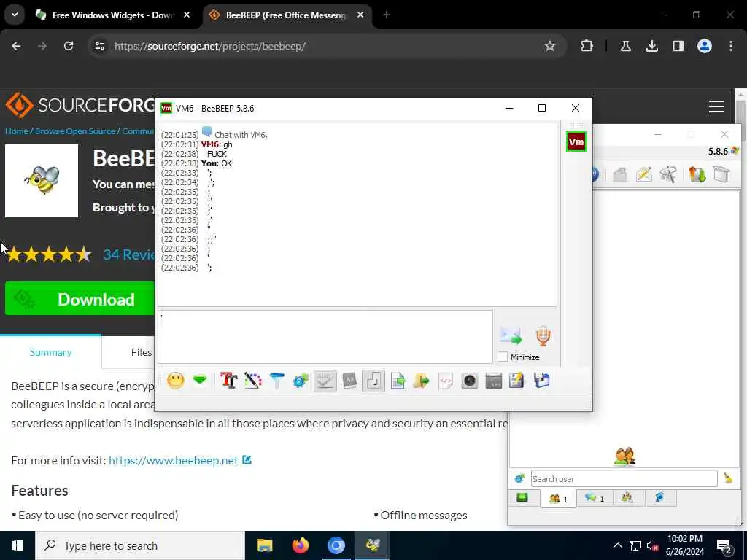Click the Vm user avatar in chat window

click(x=576, y=142)
